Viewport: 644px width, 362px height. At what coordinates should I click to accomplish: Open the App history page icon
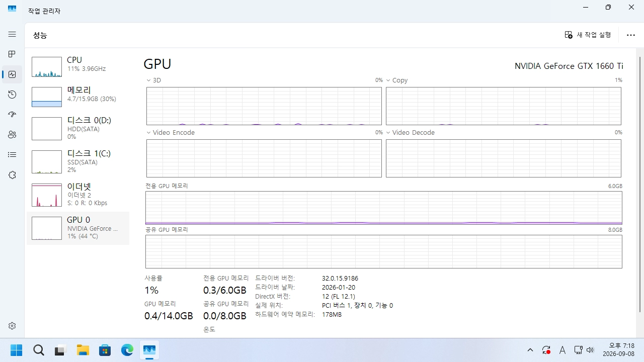(x=12, y=95)
